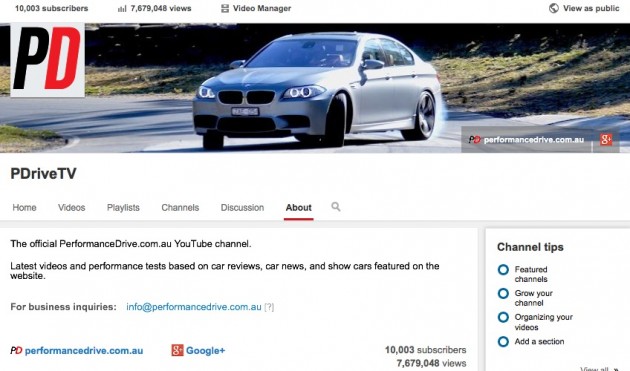Select the Add a section tip circle
This screenshot has height=371, width=630.
[503, 342]
